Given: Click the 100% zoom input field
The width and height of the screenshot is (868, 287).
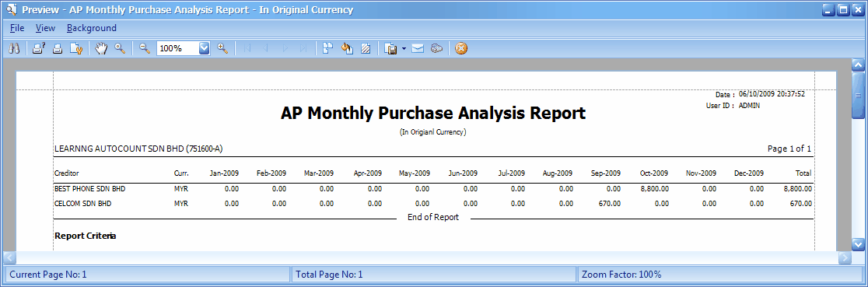Looking at the screenshot, I should (177, 49).
